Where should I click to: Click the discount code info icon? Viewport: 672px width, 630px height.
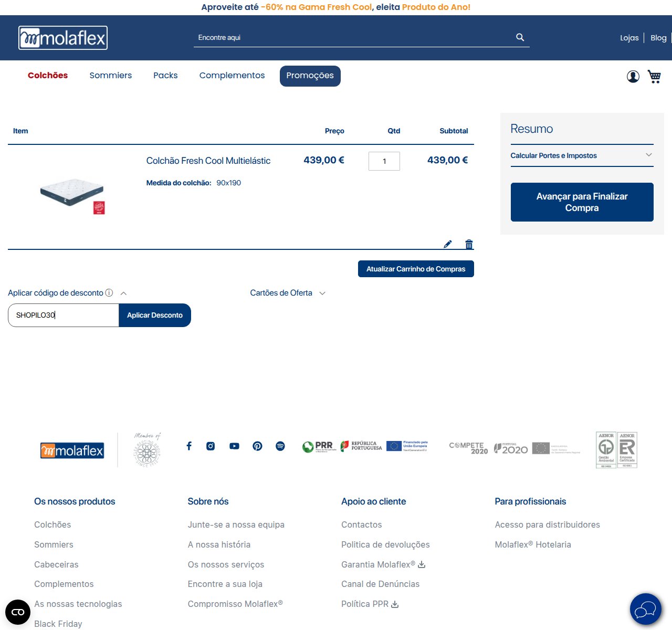[x=109, y=293]
